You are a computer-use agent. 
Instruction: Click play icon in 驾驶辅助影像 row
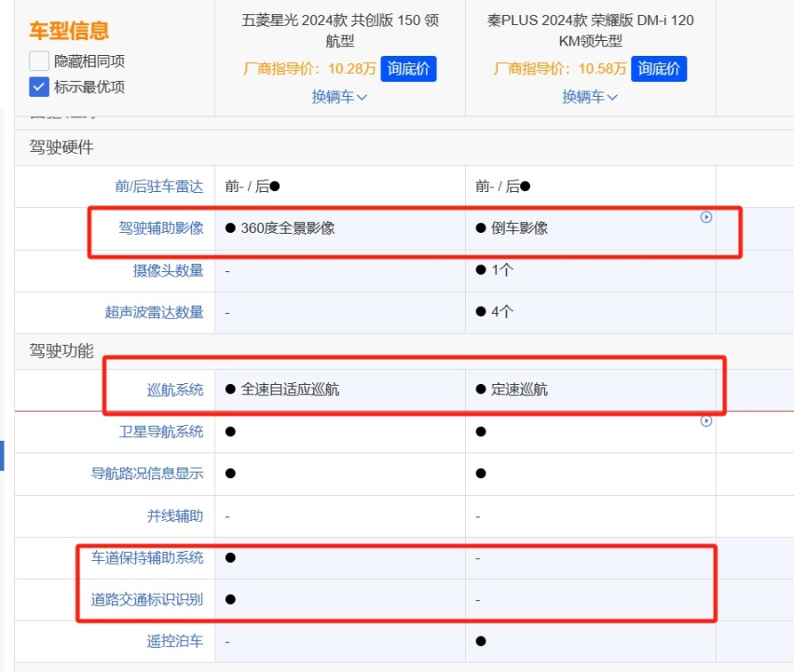point(705,217)
